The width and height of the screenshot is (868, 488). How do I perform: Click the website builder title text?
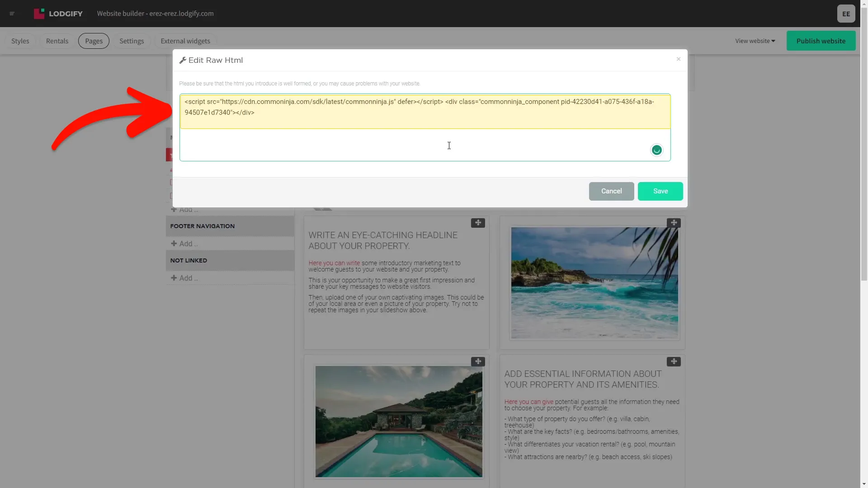coord(155,14)
